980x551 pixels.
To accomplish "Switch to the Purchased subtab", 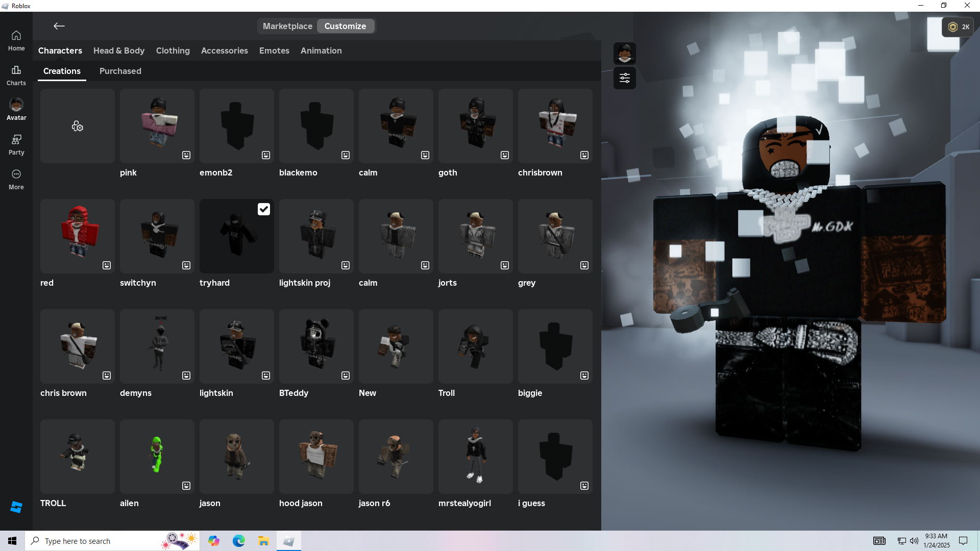I will click(x=120, y=71).
